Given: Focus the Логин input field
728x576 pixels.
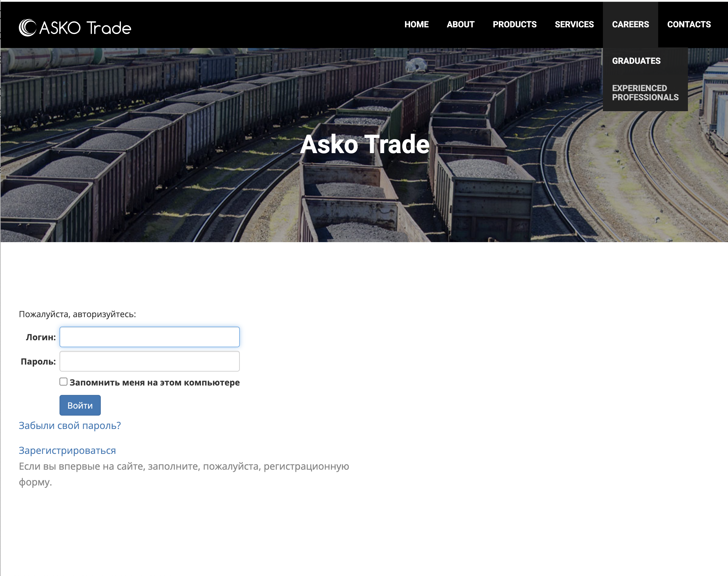Looking at the screenshot, I should (149, 337).
